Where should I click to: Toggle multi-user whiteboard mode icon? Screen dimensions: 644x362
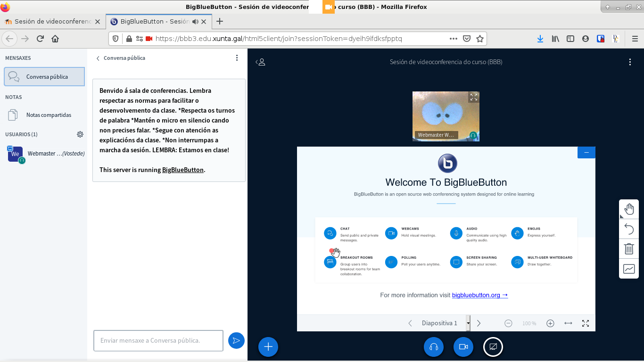coord(629,269)
